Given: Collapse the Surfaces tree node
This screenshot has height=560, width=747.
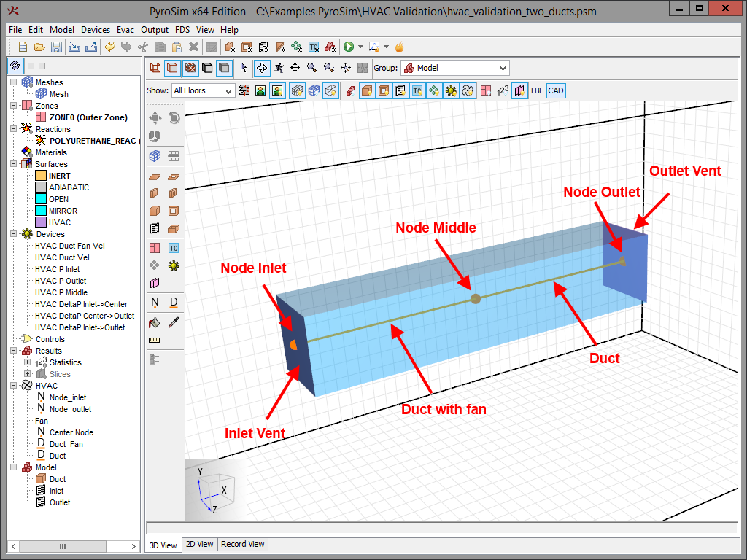Looking at the screenshot, I should tap(14, 164).
